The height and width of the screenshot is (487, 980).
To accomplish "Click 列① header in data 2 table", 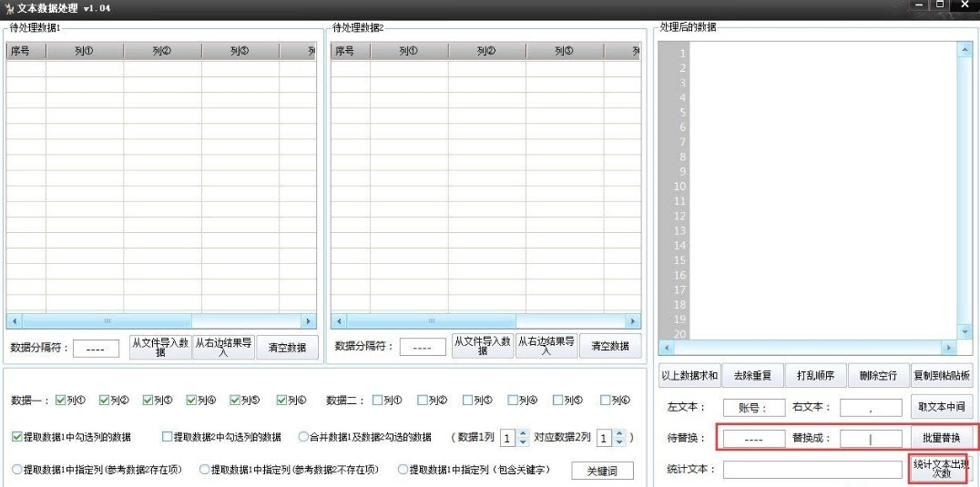I will click(x=409, y=51).
